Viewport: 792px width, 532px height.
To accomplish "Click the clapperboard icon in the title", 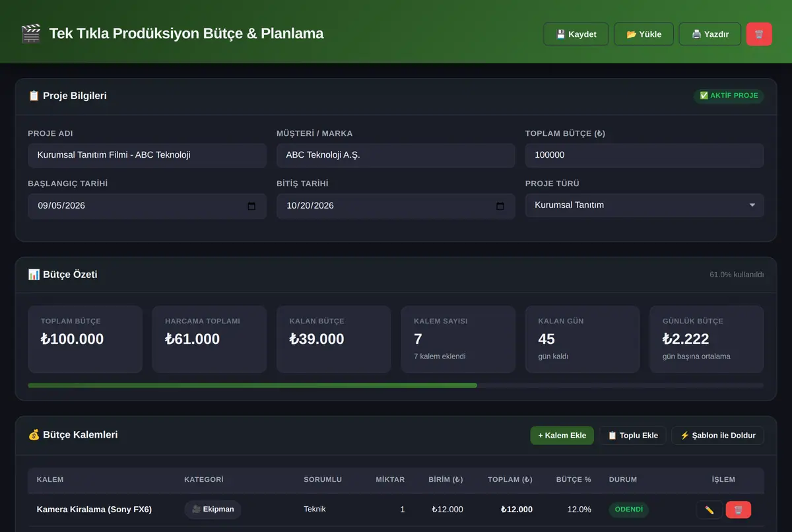I will [x=31, y=33].
